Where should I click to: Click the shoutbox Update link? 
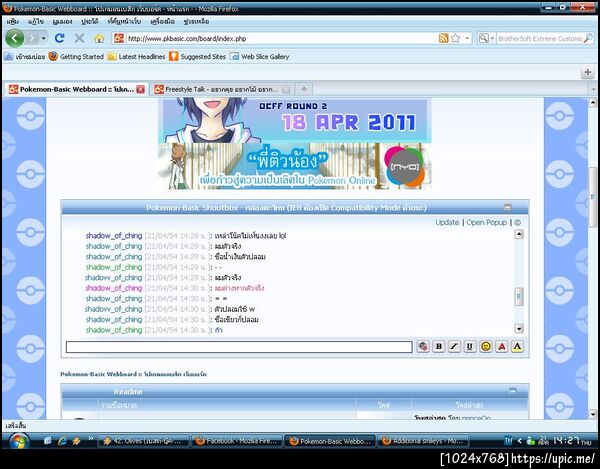click(x=447, y=222)
